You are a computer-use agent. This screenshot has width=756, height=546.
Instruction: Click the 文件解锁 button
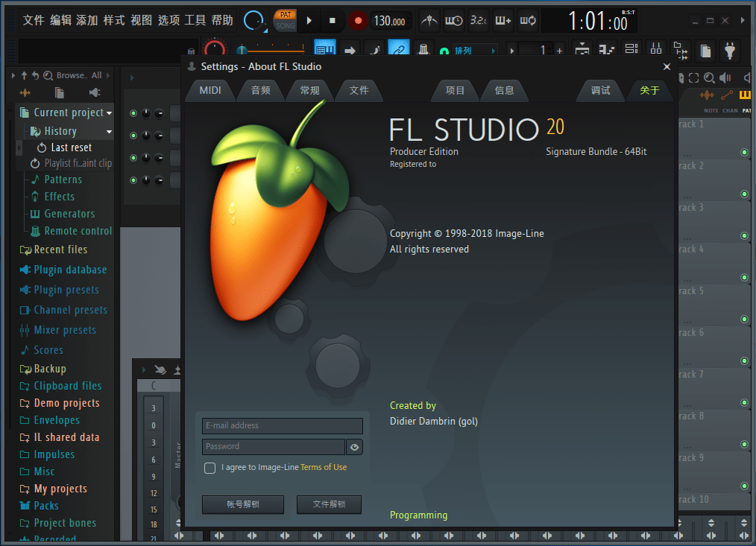tap(329, 504)
